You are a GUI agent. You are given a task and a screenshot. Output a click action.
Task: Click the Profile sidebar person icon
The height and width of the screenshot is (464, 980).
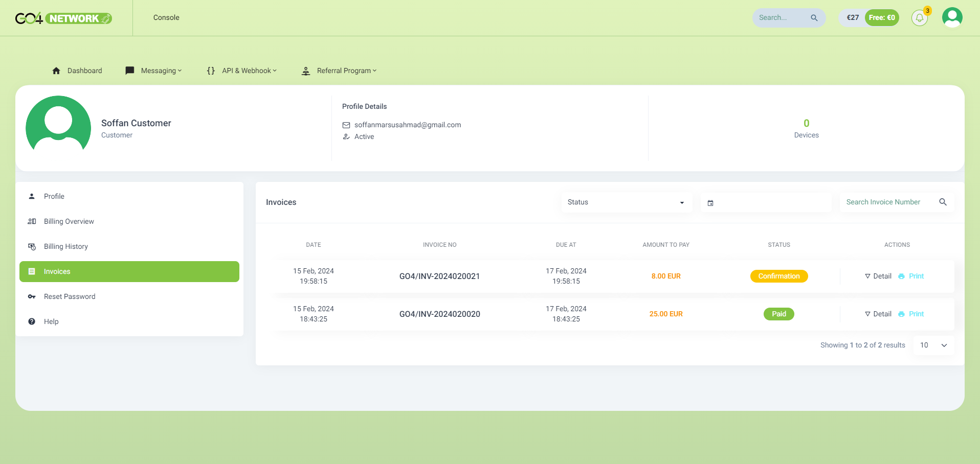(x=32, y=196)
